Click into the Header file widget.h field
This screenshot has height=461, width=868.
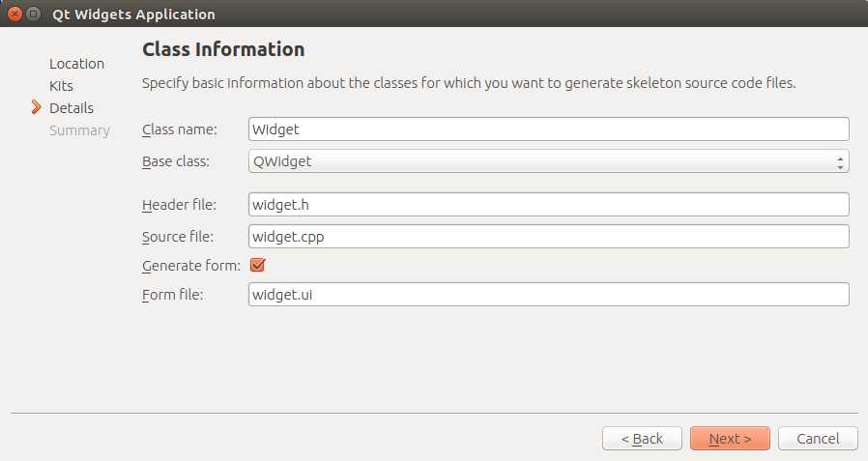549,204
